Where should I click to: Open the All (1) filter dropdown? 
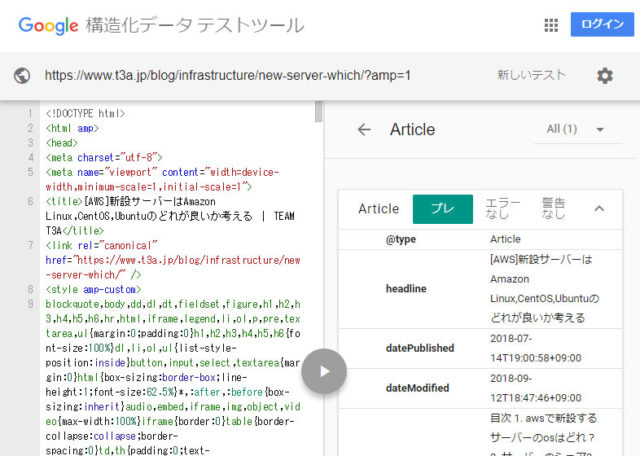577,130
